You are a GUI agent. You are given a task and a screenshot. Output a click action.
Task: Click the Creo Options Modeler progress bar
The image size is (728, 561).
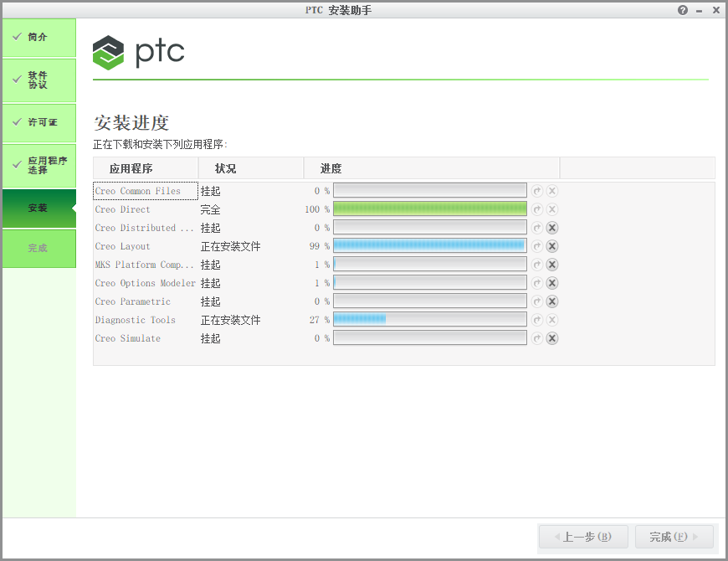tap(430, 282)
